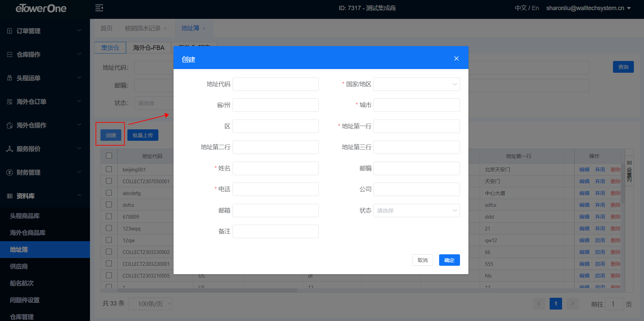Open the 国家/地区 dropdown
The image size is (644, 321).
(x=417, y=84)
